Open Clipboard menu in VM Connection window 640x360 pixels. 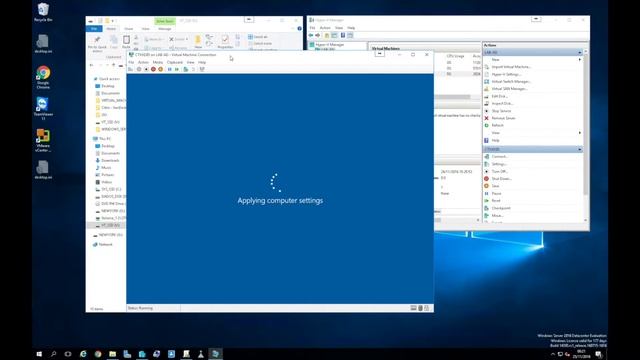pos(175,62)
